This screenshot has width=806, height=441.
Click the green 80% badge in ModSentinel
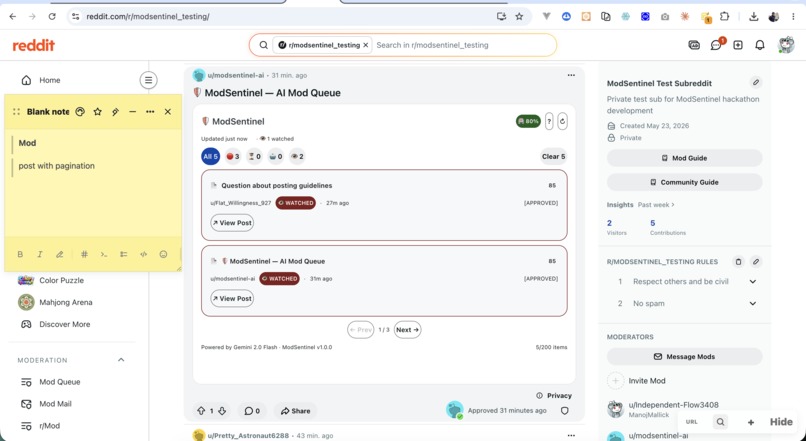pos(528,121)
